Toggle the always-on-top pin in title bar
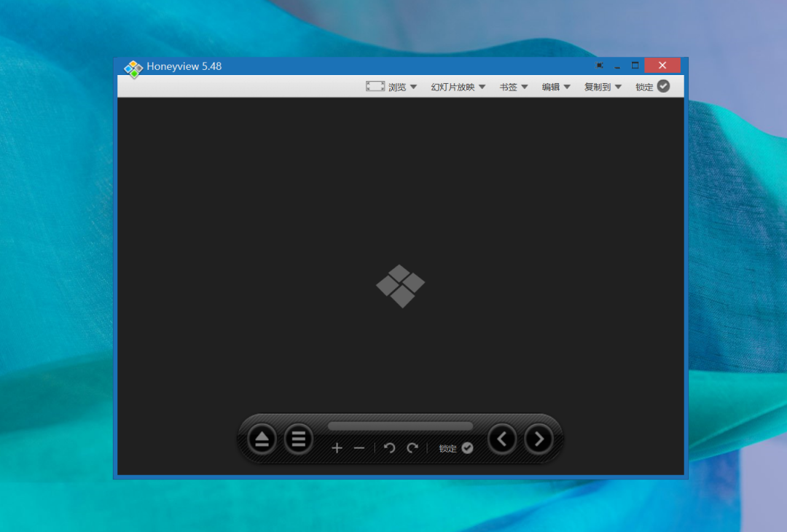Screen dimensions: 787x532 [600, 66]
